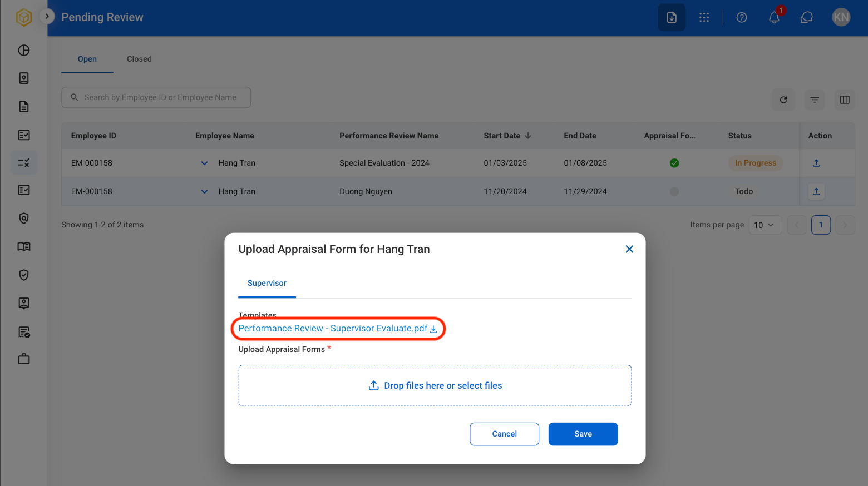
Task: Open the help question mark icon
Action: coord(742,17)
